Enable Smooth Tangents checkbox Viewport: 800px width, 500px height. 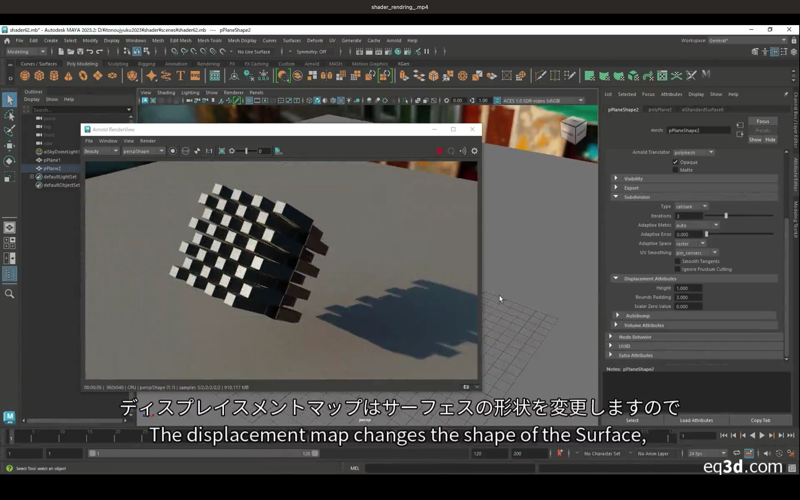(x=677, y=261)
